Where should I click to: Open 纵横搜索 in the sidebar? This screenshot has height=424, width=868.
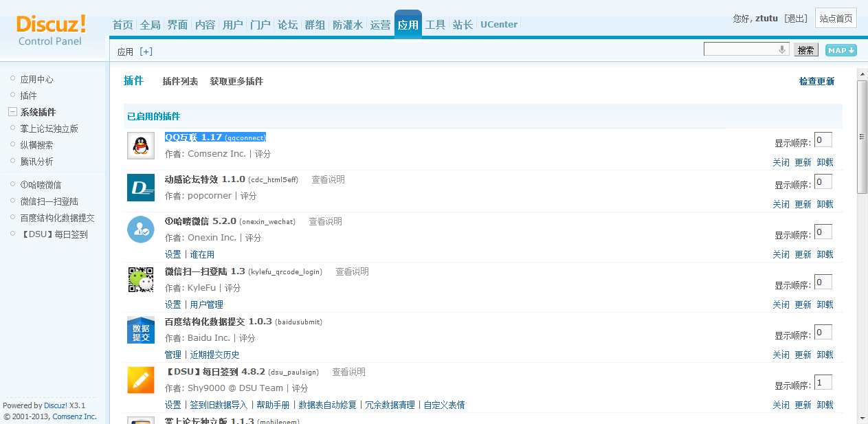pyautogui.click(x=36, y=145)
